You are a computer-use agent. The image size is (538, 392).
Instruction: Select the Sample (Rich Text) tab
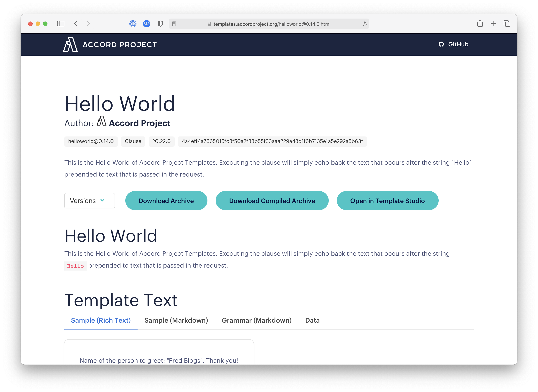(x=101, y=320)
